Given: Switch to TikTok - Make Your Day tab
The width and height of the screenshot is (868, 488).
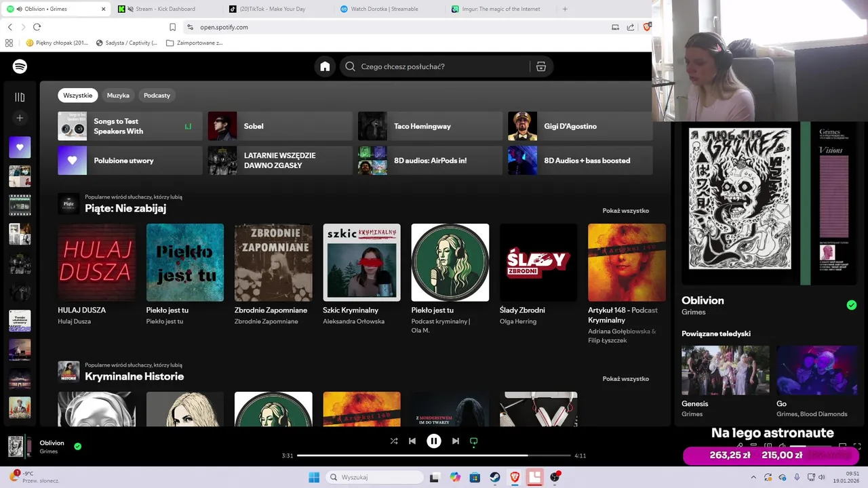Looking at the screenshot, I should [x=277, y=9].
